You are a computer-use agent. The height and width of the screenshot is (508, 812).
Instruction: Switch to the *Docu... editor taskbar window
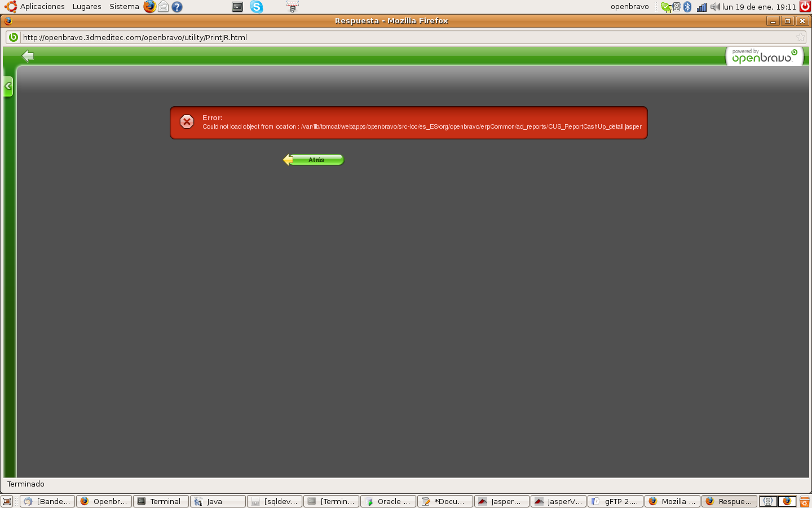(x=445, y=501)
